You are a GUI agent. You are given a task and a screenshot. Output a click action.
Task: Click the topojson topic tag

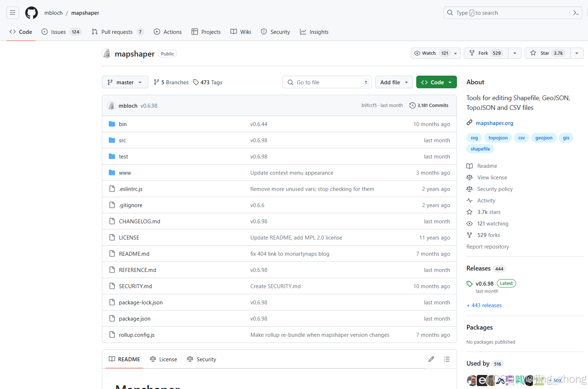point(498,138)
